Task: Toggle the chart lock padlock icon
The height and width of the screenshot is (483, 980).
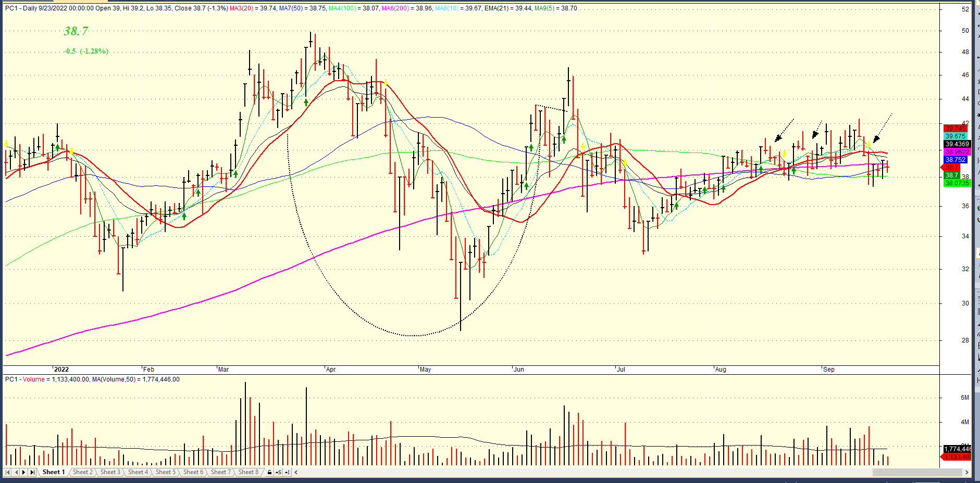Action: [269, 472]
